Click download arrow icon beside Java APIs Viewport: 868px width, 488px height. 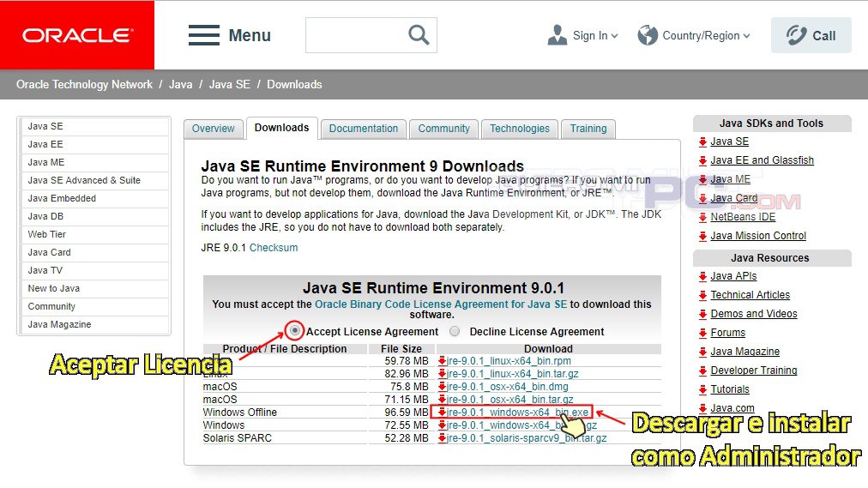tap(702, 277)
